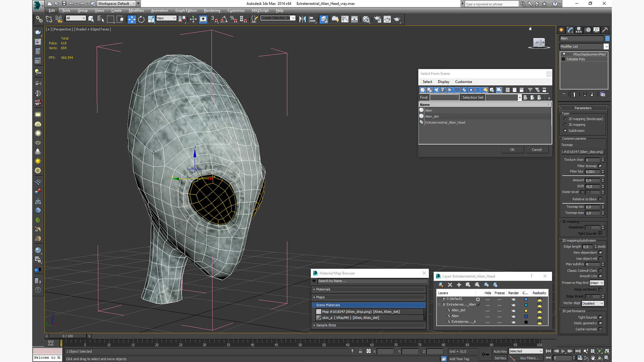
Task: Open the Display menu in Select From Scene
Action: (x=443, y=82)
